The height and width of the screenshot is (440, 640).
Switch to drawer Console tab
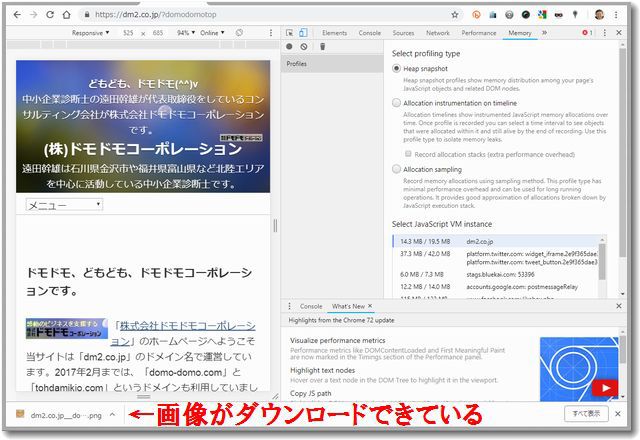311,306
